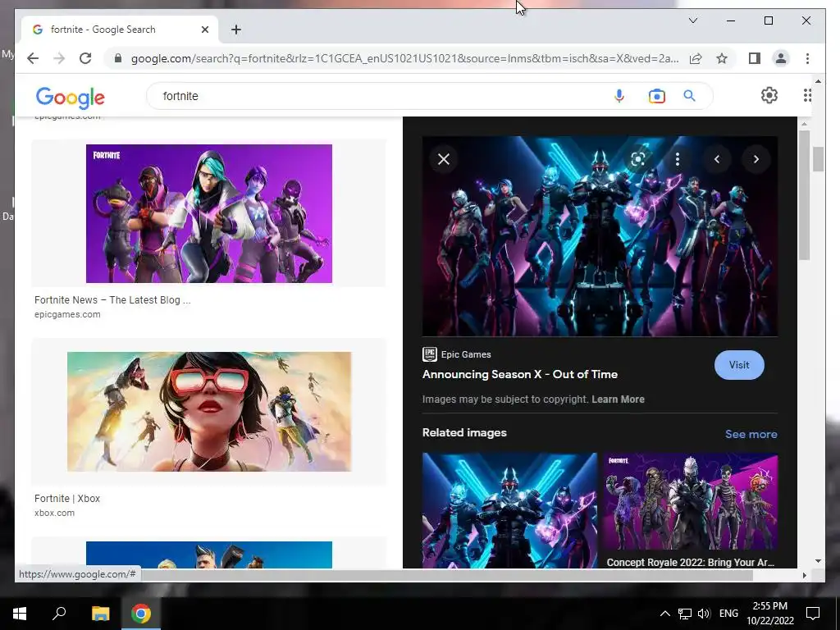Go back with the browser back arrow
The height and width of the screenshot is (630, 840).
[33, 58]
